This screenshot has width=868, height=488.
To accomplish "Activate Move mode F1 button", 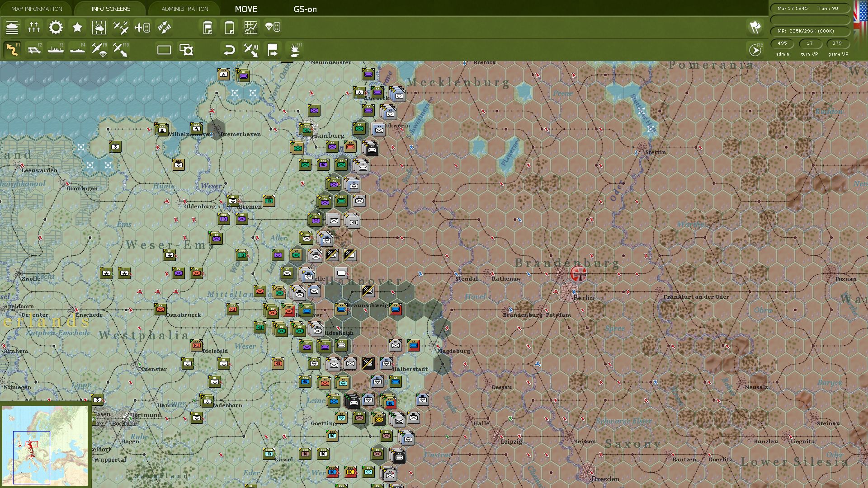I will click(12, 50).
